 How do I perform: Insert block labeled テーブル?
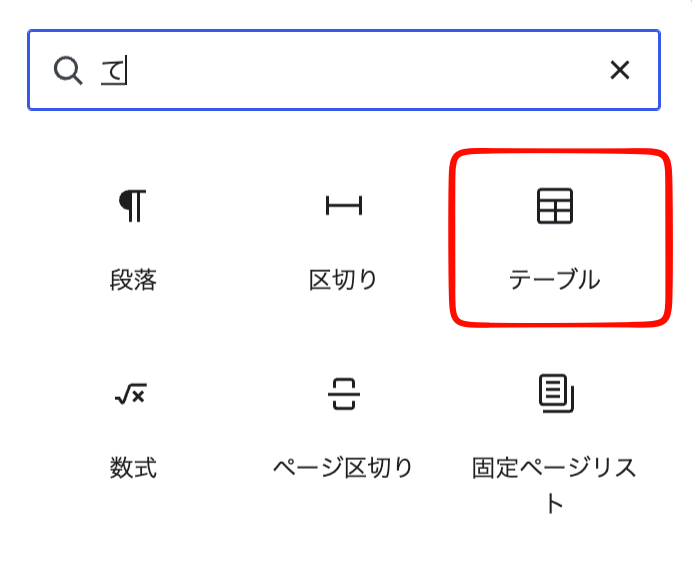[x=555, y=280]
